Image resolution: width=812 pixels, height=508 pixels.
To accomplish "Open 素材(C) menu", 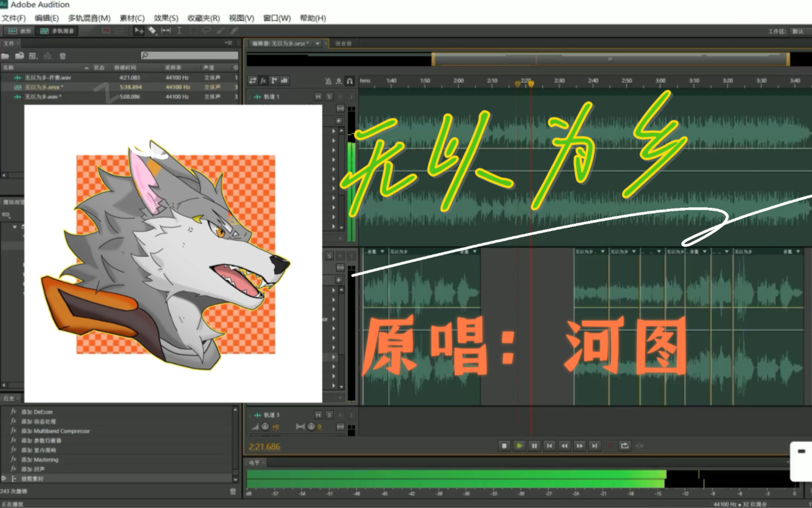I will (x=132, y=18).
